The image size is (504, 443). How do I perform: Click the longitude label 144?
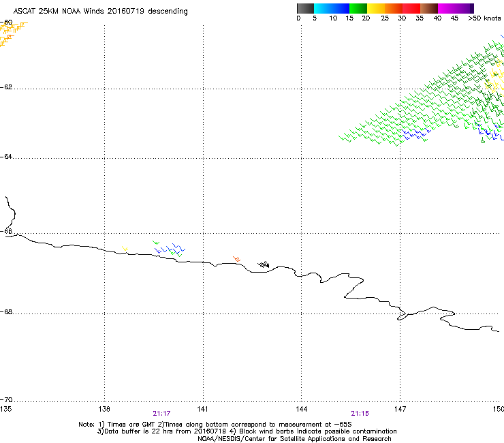[301, 409]
